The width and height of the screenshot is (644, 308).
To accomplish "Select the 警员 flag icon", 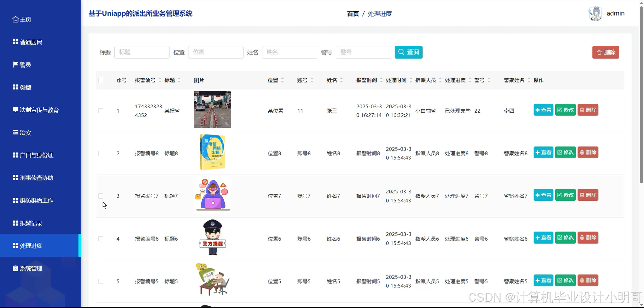I will coord(15,64).
